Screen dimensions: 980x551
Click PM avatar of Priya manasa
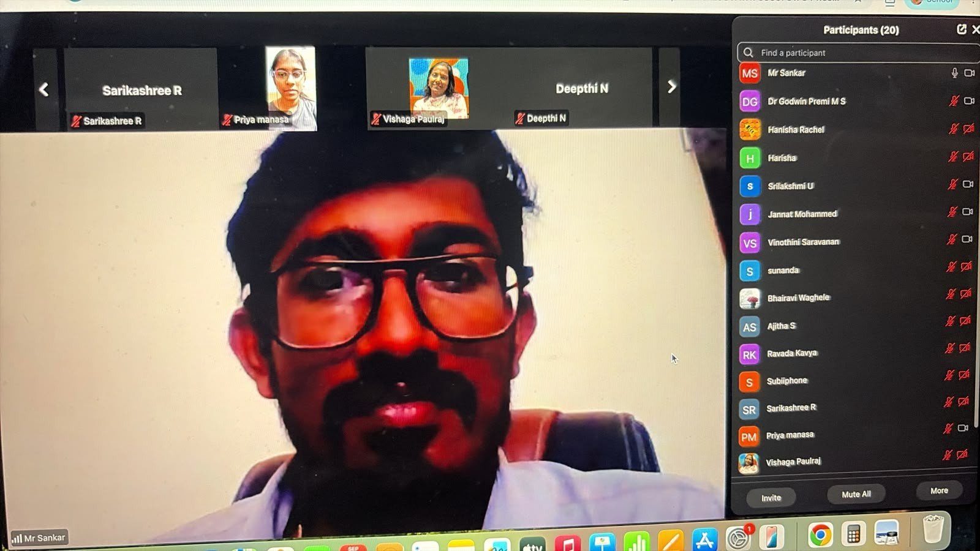coord(748,437)
